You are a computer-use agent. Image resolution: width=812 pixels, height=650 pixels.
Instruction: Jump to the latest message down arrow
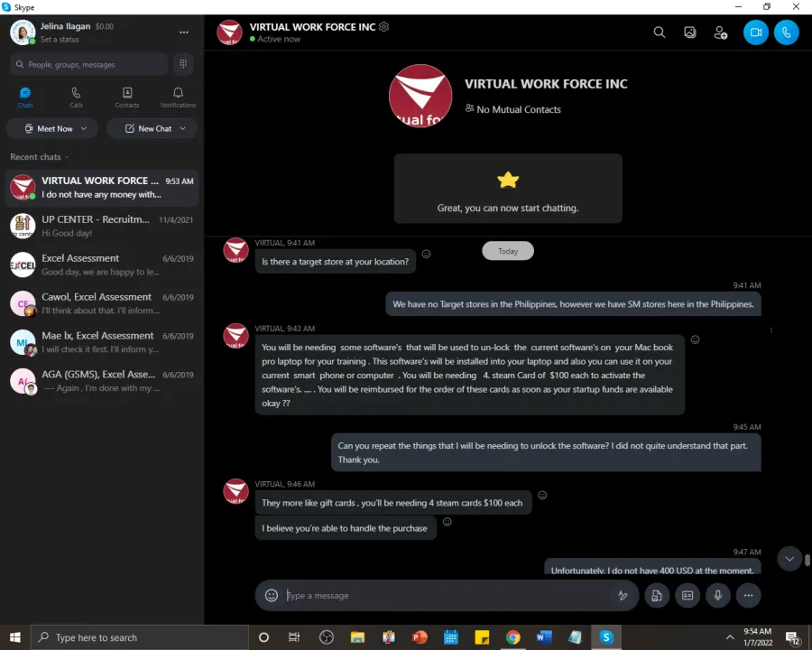[x=789, y=559]
